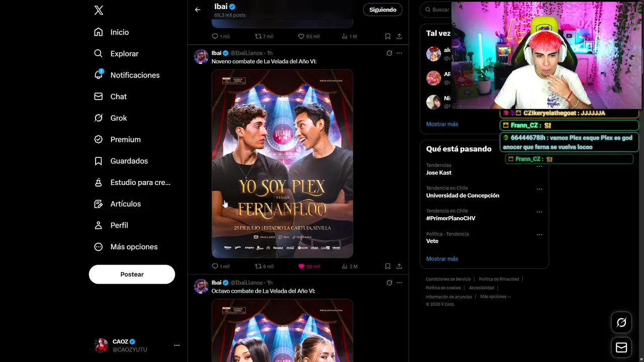
Task: Open Explorar in the sidebar
Action: 116,54
